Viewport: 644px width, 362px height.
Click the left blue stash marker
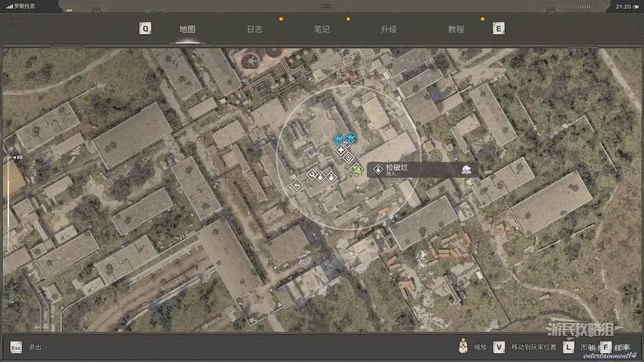click(x=339, y=138)
